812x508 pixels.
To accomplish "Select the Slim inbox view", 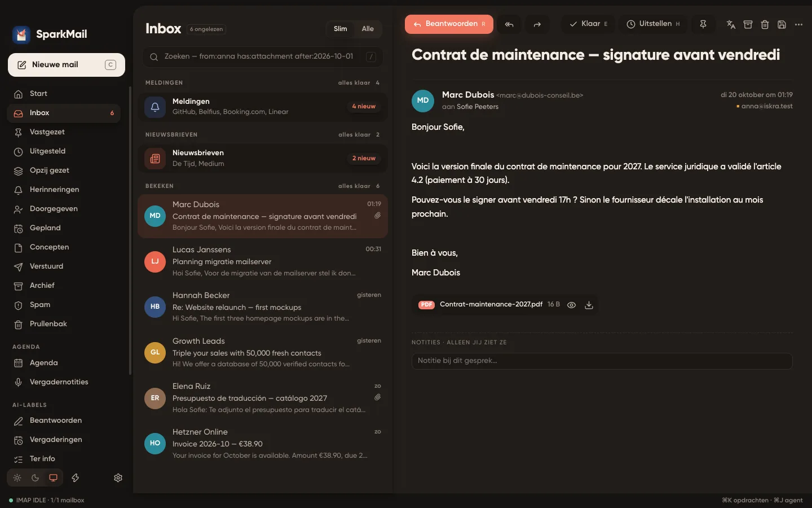I will pyautogui.click(x=341, y=29).
